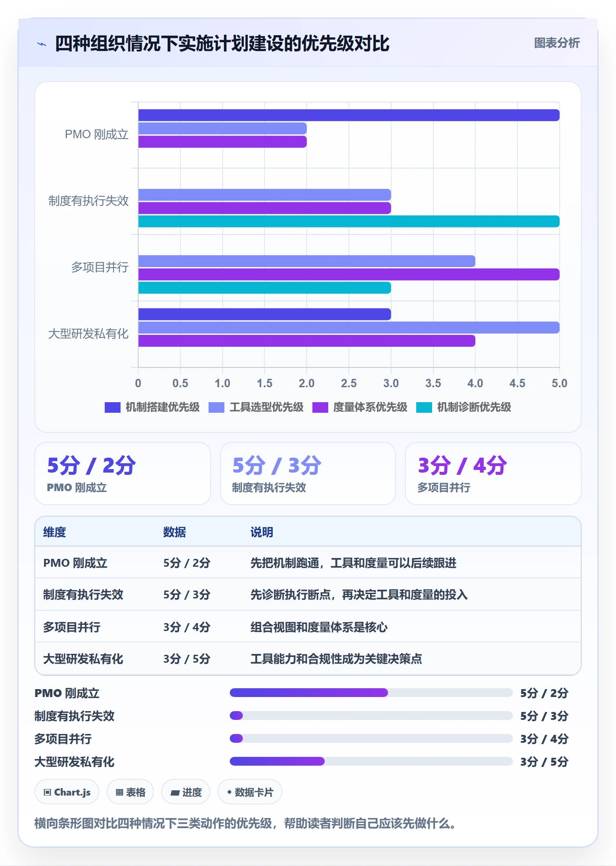
Task: Click the 大型研发私有化 chart axis label
Action: (x=88, y=334)
